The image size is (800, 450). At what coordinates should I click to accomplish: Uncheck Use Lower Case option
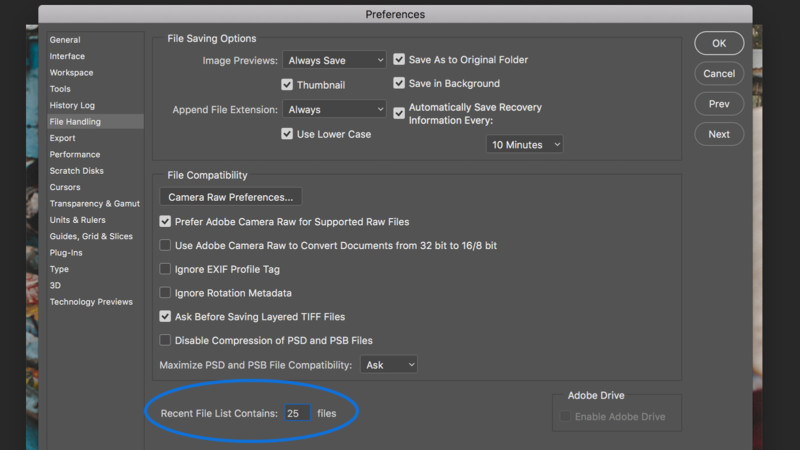287,134
